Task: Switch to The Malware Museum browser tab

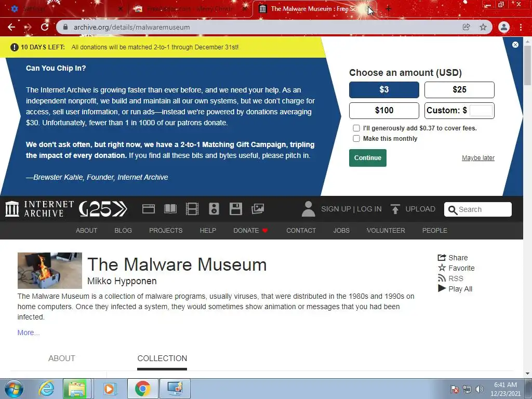Action: 314,9
